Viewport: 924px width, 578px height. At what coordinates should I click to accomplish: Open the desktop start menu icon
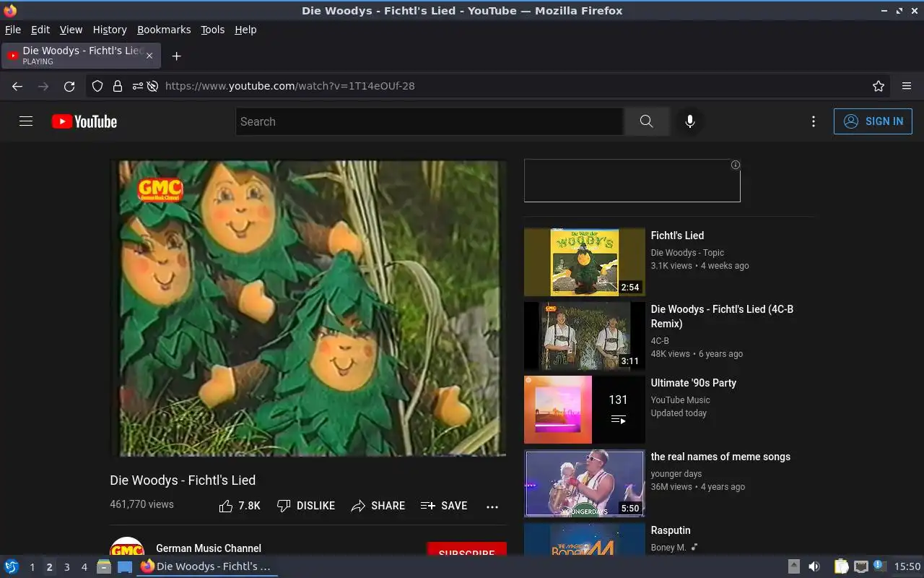click(x=12, y=566)
